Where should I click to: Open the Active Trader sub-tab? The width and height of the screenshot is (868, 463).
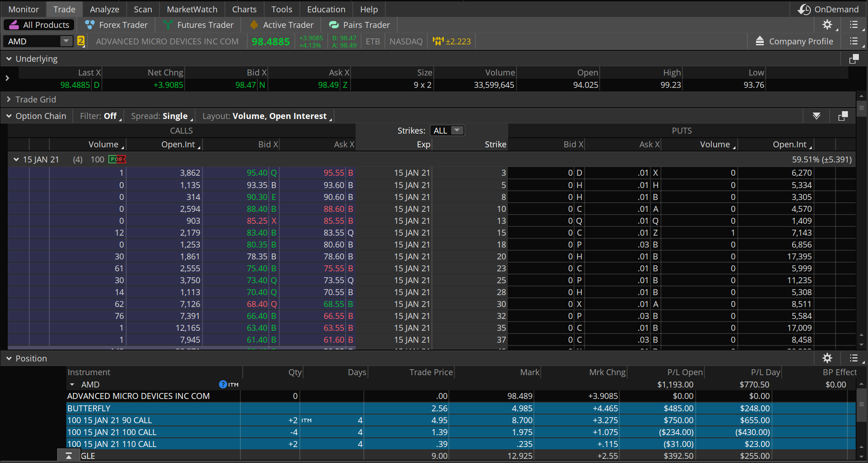(x=282, y=25)
